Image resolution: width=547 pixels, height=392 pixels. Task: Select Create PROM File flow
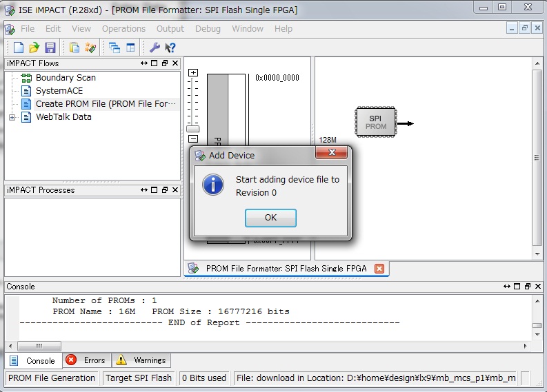point(106,104)
